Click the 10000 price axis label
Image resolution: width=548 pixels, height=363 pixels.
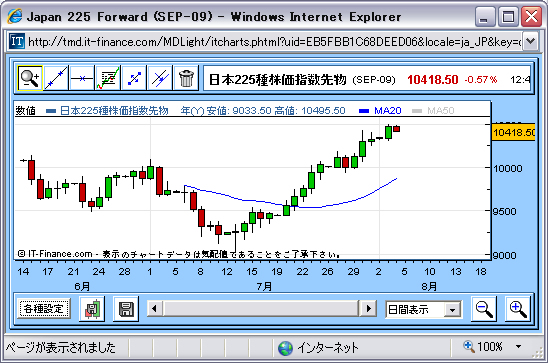coord(508,168)
